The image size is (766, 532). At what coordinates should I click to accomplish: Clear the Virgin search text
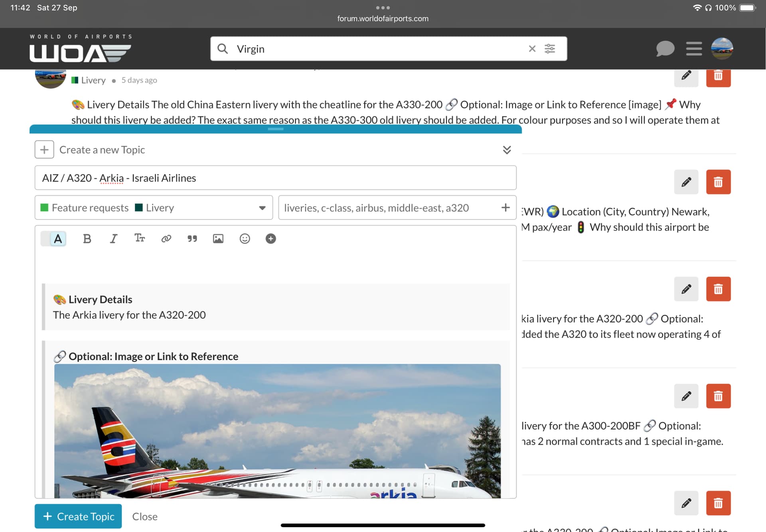coord(532,49)
